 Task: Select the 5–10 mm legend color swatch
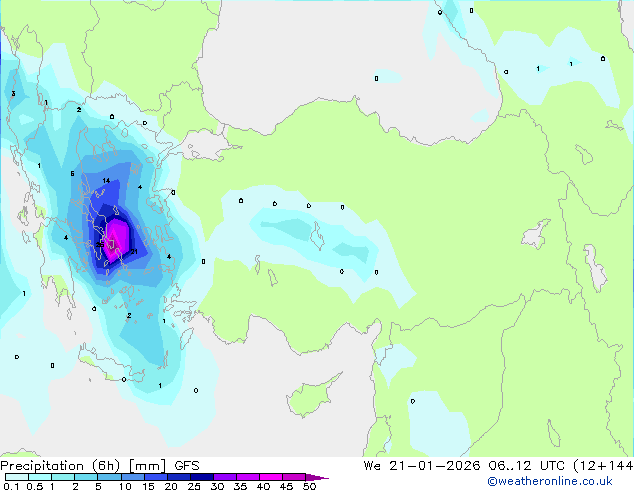[x=109, y=477]
